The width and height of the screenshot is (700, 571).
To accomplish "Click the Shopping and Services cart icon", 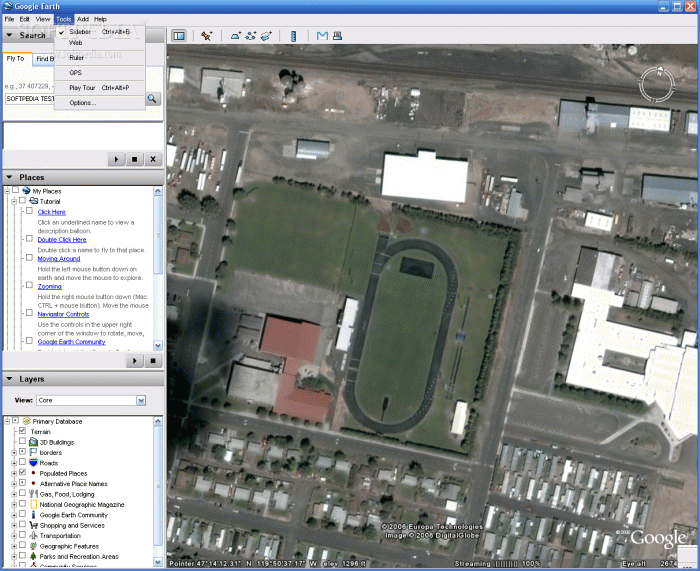I will pos(33,525).
